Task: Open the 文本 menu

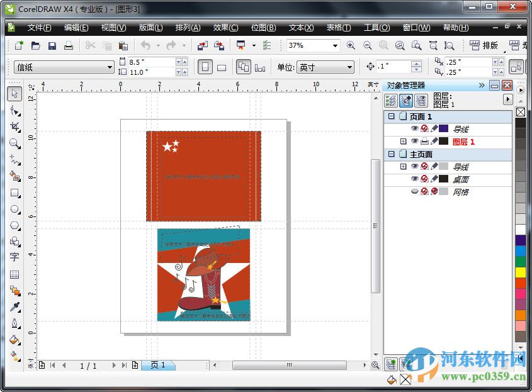Action: pos(300,28)
